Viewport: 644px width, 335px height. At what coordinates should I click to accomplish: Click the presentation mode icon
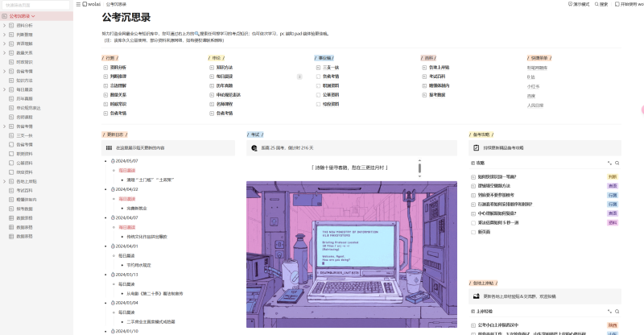point(572,4)
